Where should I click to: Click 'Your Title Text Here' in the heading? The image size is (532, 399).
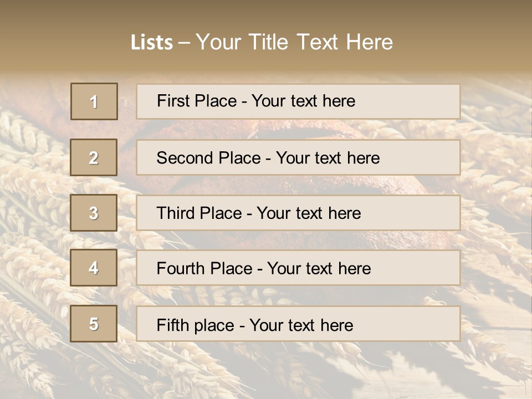(294, 42)
